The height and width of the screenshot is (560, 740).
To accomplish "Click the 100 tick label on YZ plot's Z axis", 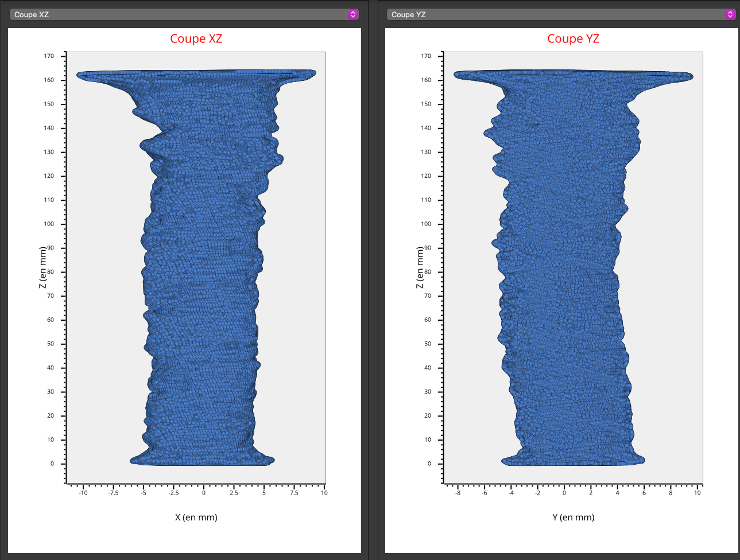I will point(426,224).
